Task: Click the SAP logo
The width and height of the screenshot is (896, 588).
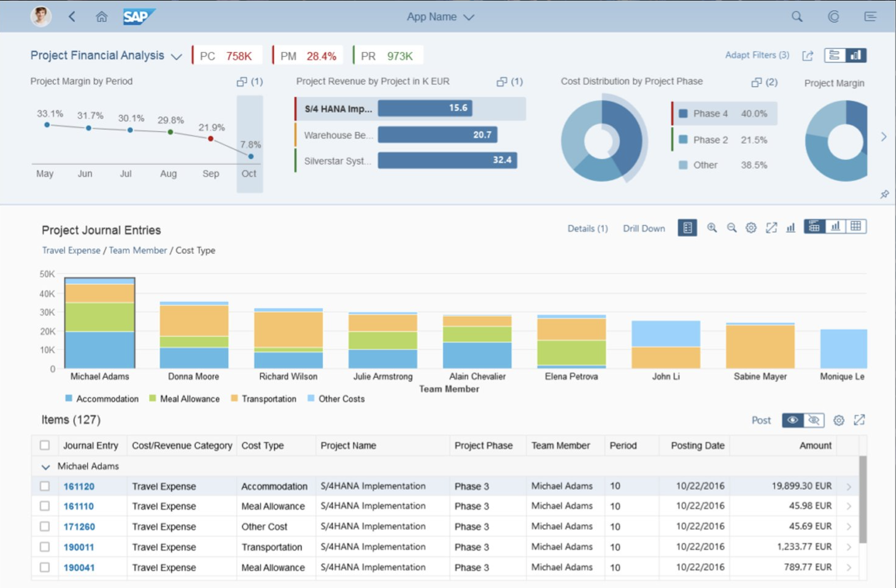Action: [x=139, y=17]
